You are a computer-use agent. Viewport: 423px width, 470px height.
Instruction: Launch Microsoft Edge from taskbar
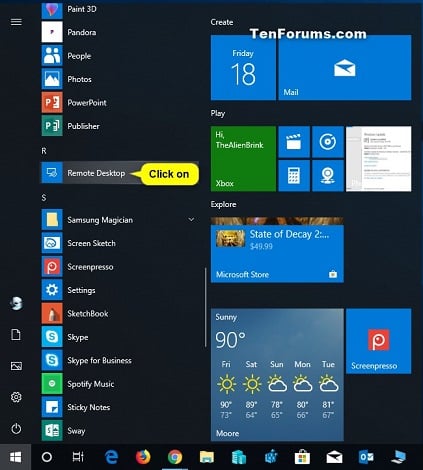(x=111, y=457)
